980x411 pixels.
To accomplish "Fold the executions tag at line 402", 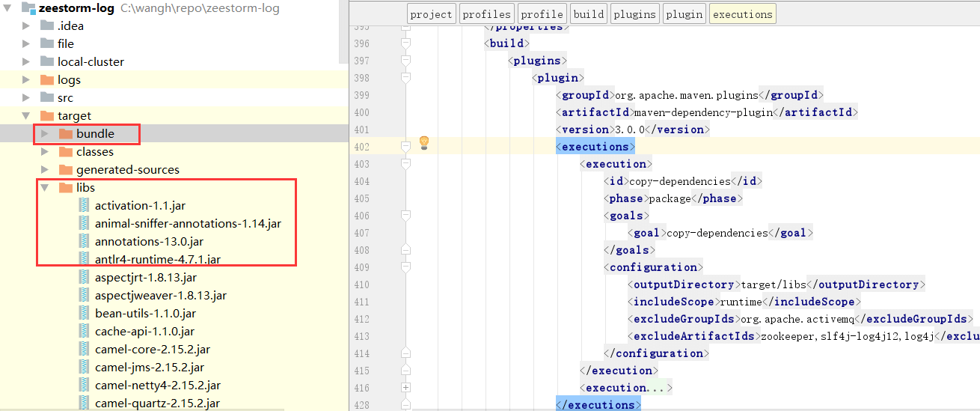I will (406, 146).
